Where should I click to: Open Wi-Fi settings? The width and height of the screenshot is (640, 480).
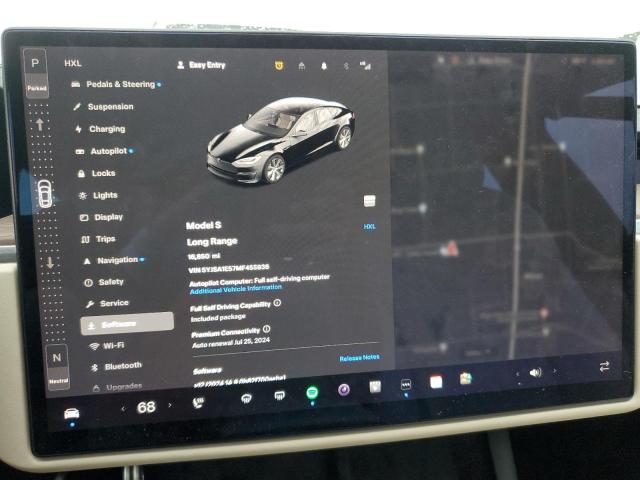(x=107, y=346)
